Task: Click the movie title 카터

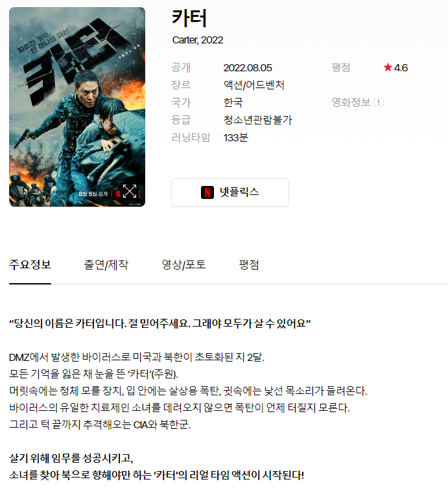Action: click(189, 17)
